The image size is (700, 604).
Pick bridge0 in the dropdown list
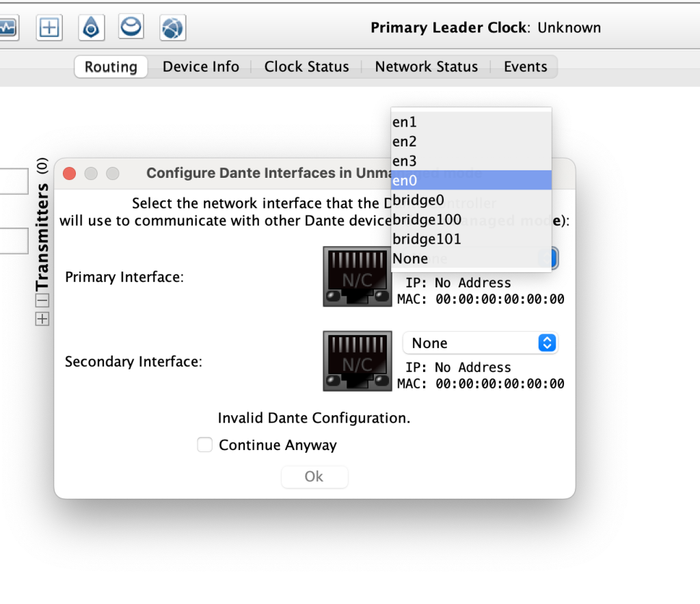click(x=471, y=200)
